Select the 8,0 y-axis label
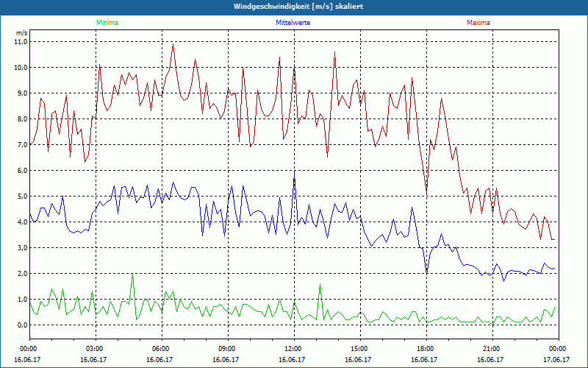This screenshot has height=368, width=588. (23, 119)
